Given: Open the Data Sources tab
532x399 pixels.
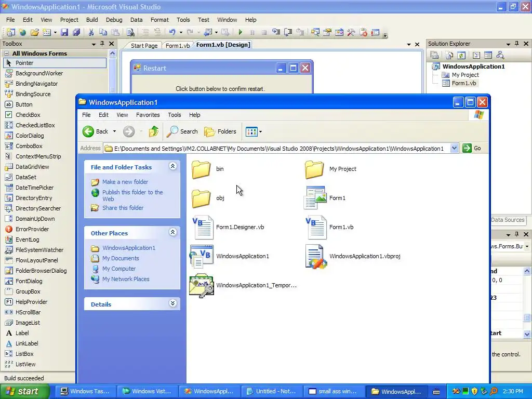Looking at the screenshot, I should point(508,220).
